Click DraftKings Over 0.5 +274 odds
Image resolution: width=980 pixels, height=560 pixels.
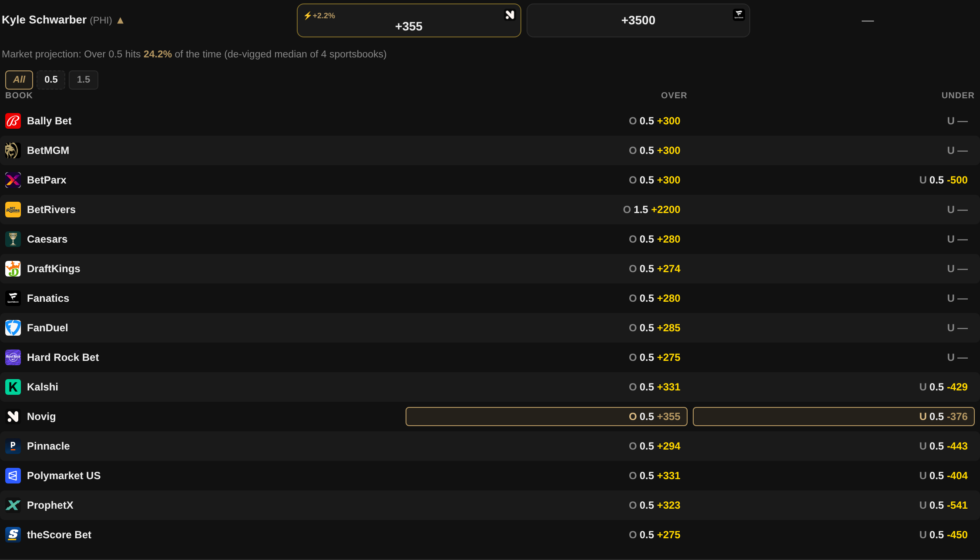[x=654, y=269]
